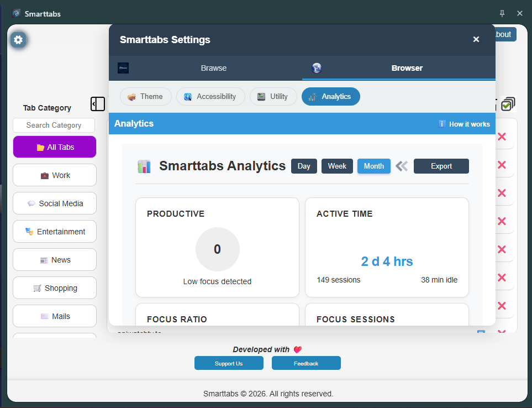Toggle the pin in the title bar
The image size is (532, 408).
point(502,13)
